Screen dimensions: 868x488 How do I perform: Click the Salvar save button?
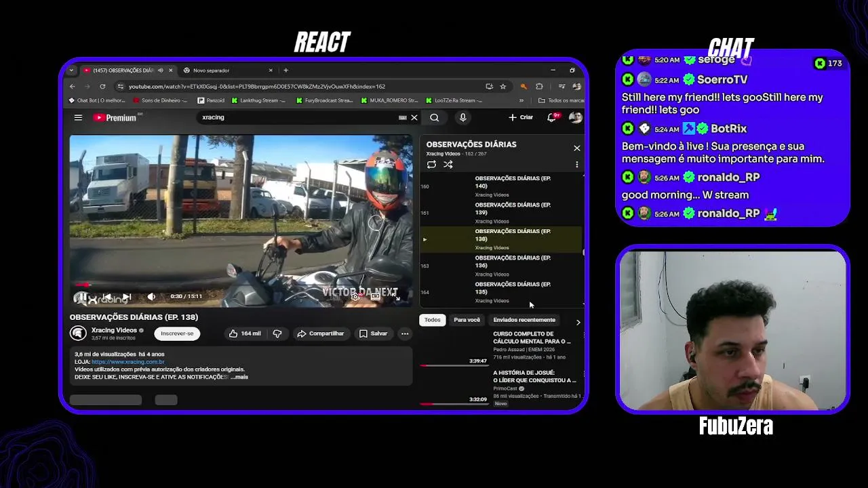pos(374,333)
